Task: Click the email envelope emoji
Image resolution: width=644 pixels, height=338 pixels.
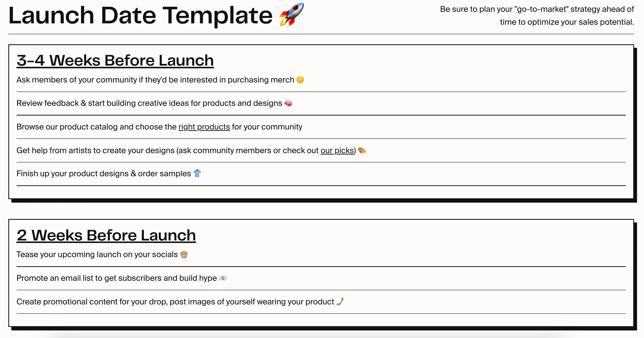Action: [223, 278]
